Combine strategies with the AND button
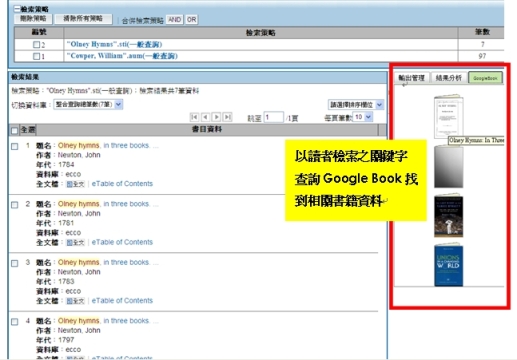 175,20
